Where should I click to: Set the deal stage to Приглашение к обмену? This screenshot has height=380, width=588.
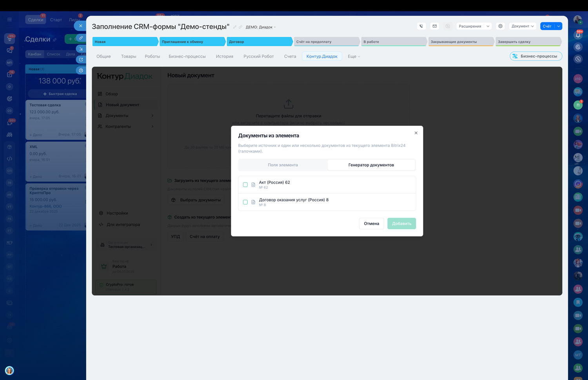pos(192,42)
